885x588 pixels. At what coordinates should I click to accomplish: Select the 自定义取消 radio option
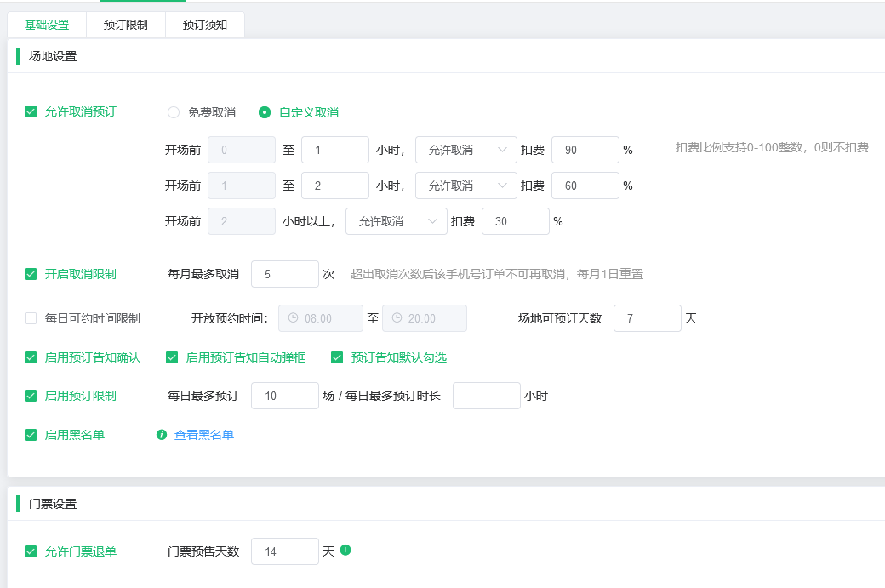264,111
